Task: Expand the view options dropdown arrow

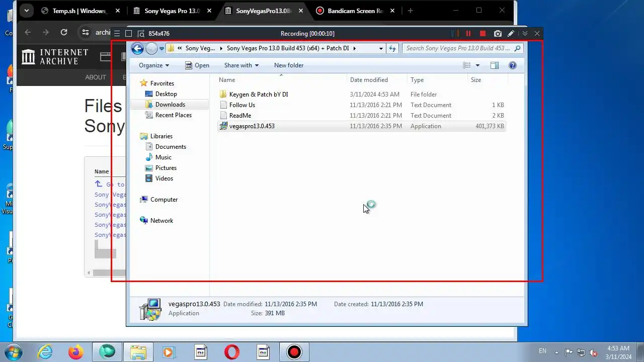Action: coord(477,65)
